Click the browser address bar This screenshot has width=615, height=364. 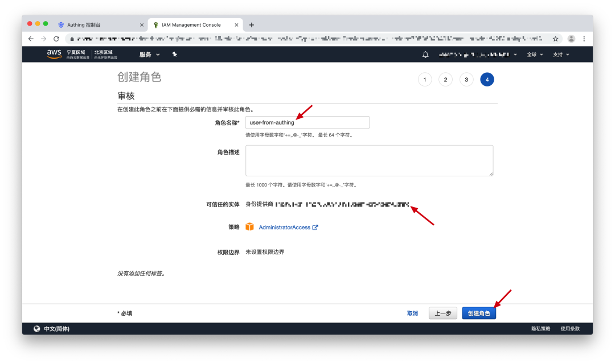point(310,39)
